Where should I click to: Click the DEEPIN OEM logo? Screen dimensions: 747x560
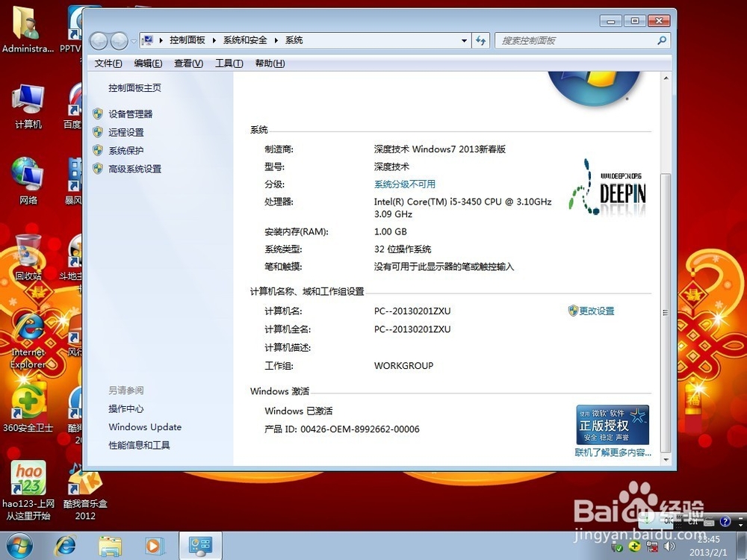(607, 187)
